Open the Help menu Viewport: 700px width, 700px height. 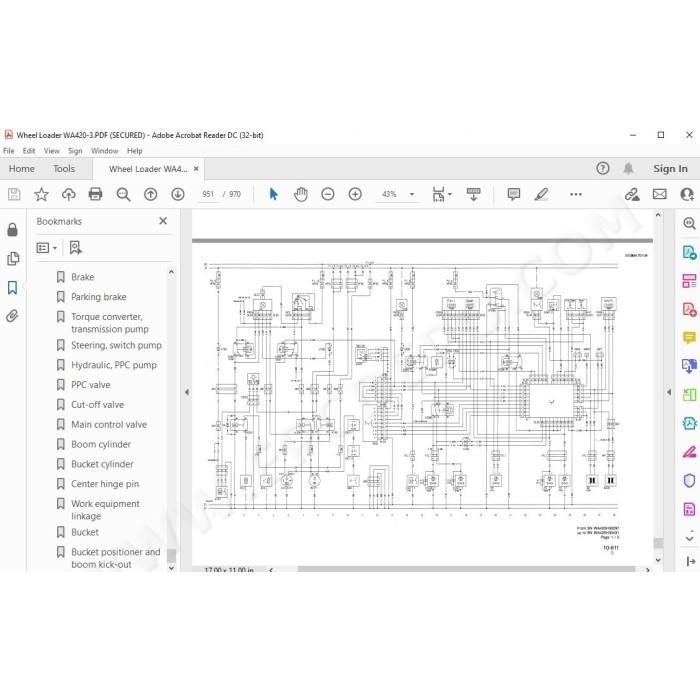[x=134, y=151]
